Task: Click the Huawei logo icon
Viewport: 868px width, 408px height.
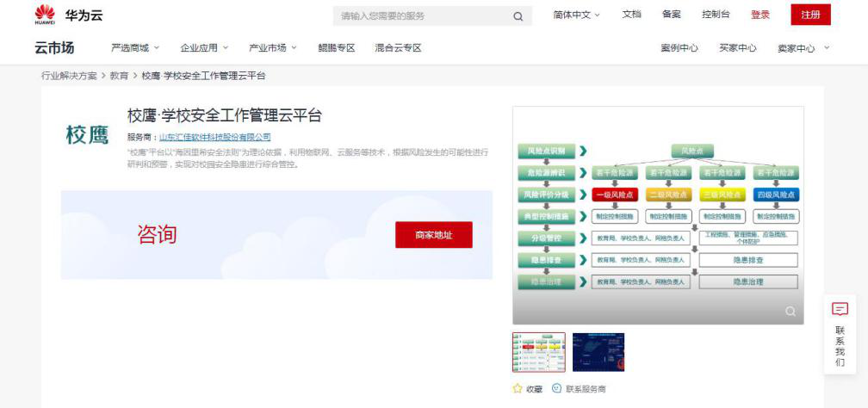Action: (x=45, y=15)
